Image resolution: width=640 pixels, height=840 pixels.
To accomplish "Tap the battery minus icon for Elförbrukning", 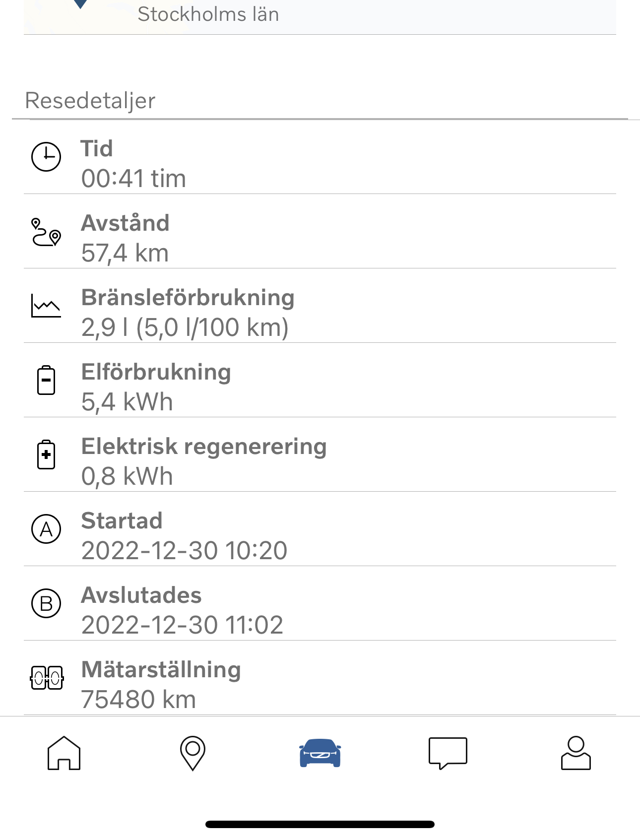I will point(46,380).
